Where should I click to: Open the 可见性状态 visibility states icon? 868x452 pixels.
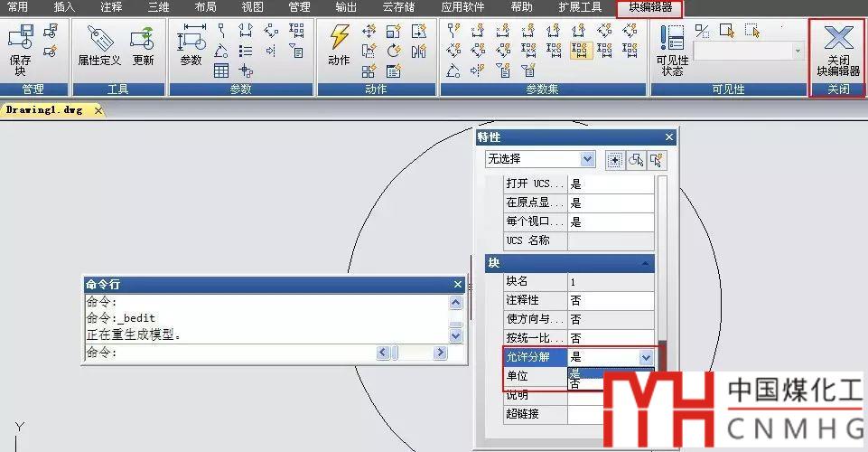click(x=671, y=50)
